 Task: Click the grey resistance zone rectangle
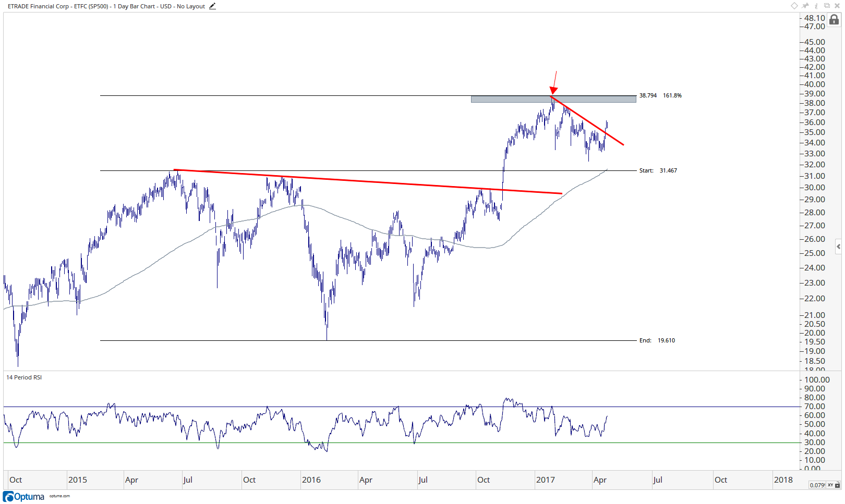pyautogui.click(x=553, y=99)
